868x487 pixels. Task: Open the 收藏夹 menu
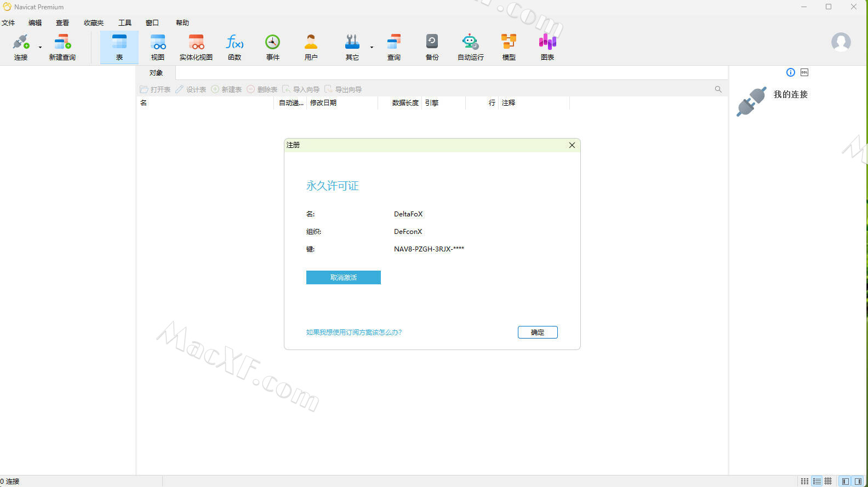[x=94, y=23]
